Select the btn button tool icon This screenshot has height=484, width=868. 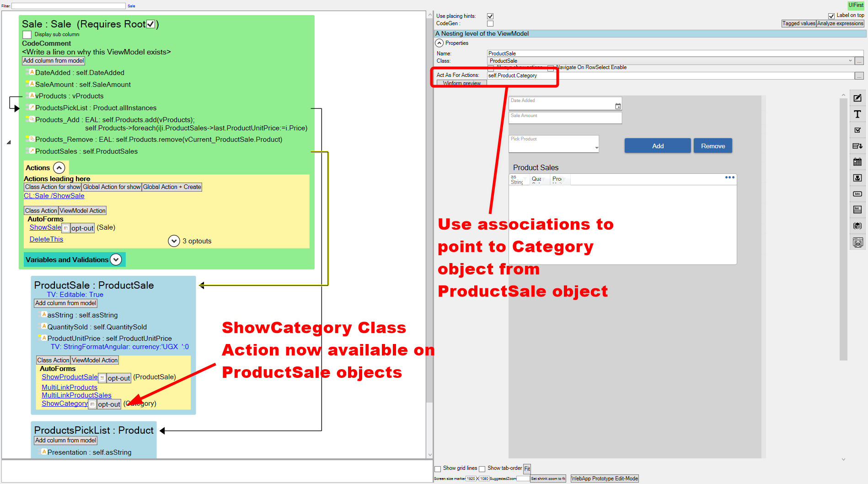[857, 194]
